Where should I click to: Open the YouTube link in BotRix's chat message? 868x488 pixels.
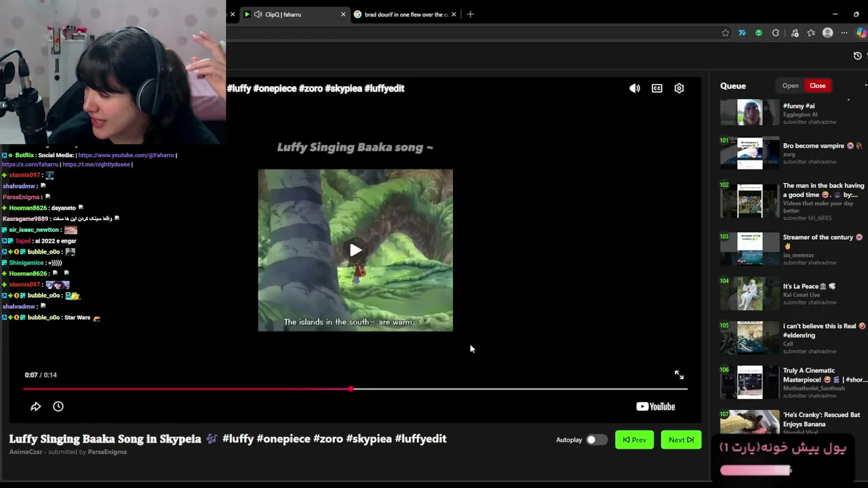pos(126,155)
